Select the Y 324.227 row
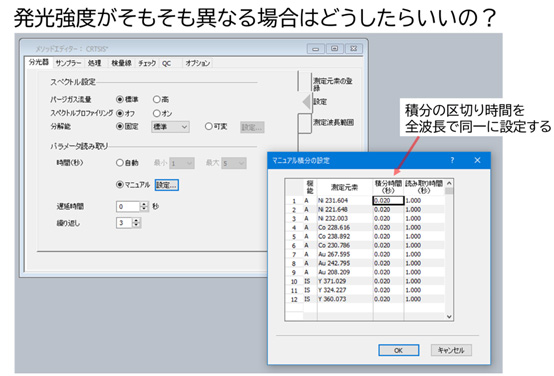 (365, 290)
